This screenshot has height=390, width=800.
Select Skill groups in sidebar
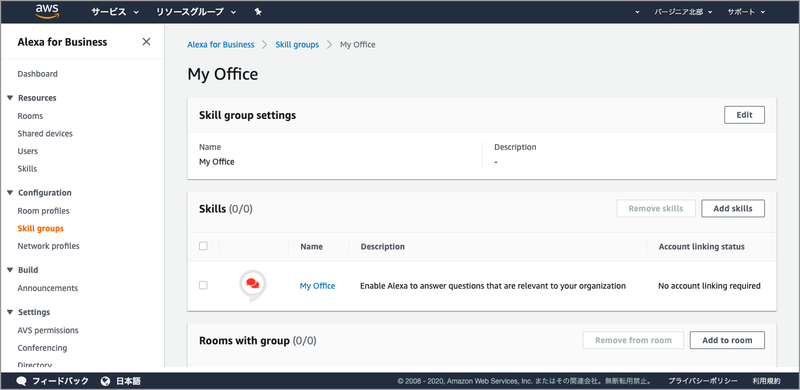[40, 228]
